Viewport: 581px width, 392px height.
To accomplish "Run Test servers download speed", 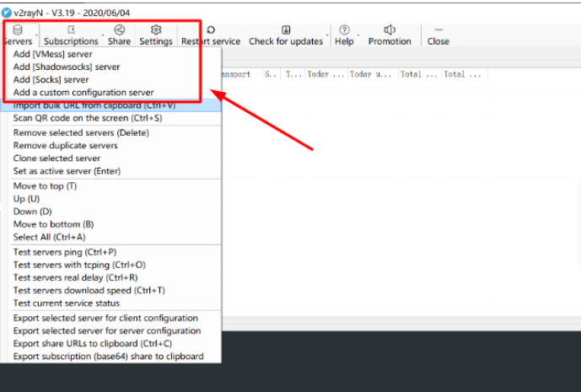I will click(x=111, y=290).
